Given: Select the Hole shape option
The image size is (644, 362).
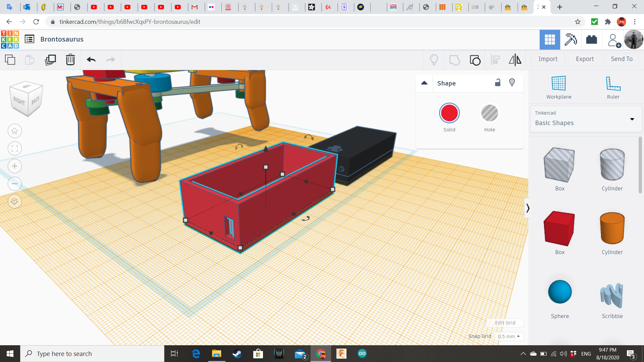Looking at the screenshot, I should click(489, 113).
